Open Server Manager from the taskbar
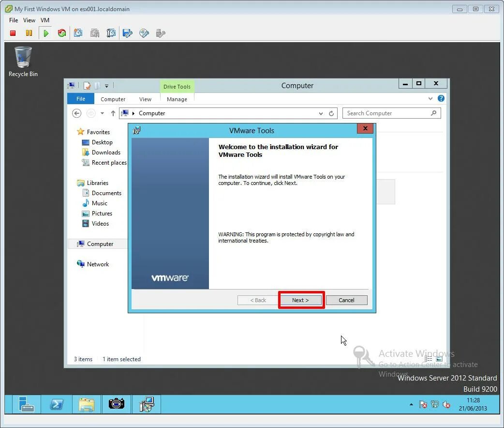 tap(26, 404)
